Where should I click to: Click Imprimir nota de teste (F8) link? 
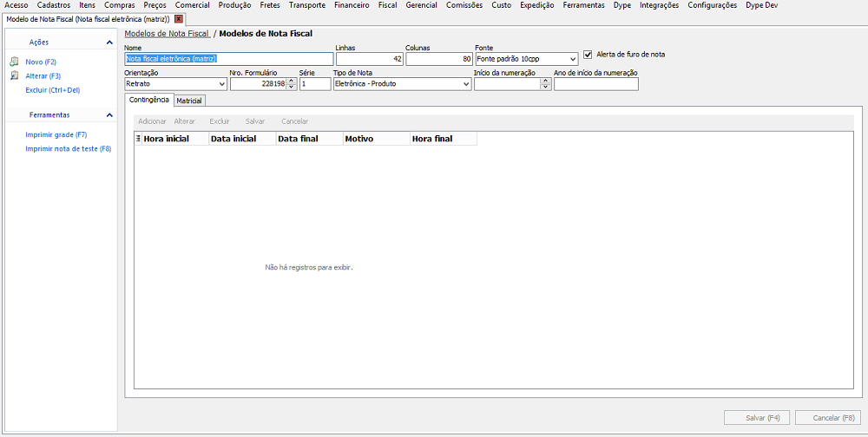(x=69, y=149)
